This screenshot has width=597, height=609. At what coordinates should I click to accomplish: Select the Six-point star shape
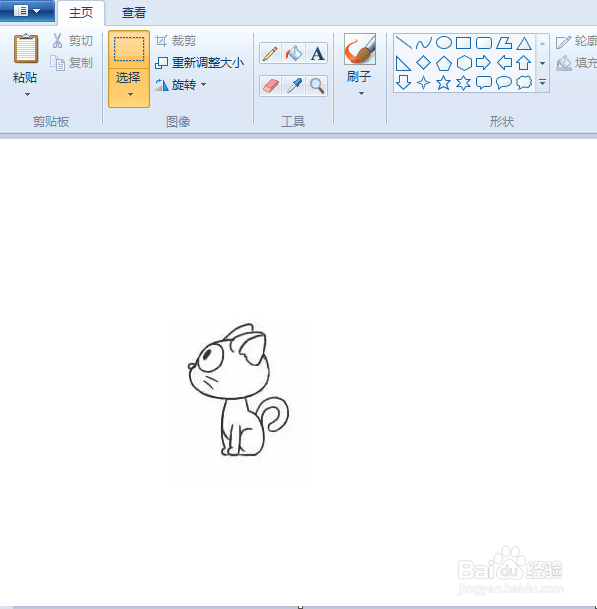(463, 83)
